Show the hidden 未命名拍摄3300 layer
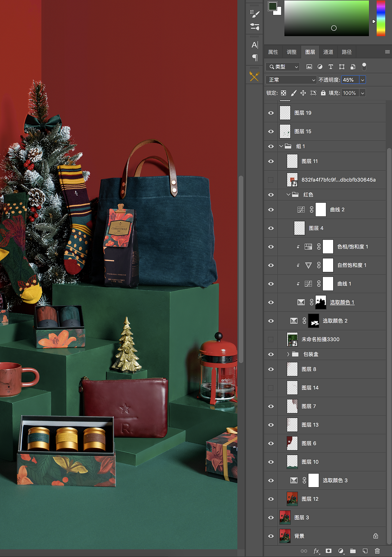The width and height of the screenshot is (392, 557). tap(271, 339)
